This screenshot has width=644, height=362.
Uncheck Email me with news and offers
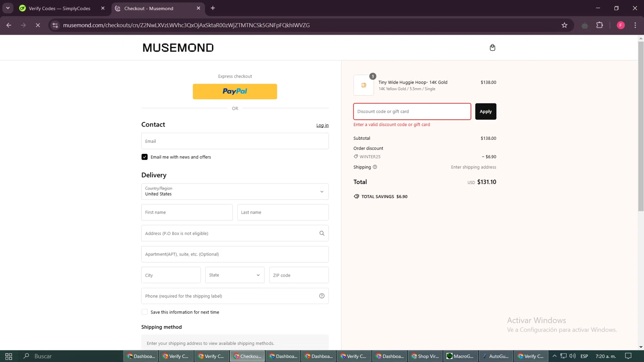(x=145, y=157)
